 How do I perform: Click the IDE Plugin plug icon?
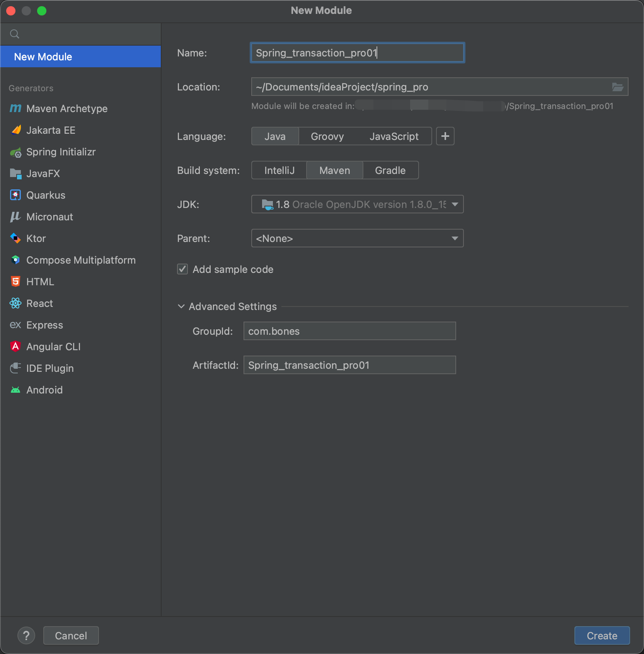[x=15, y=368]
